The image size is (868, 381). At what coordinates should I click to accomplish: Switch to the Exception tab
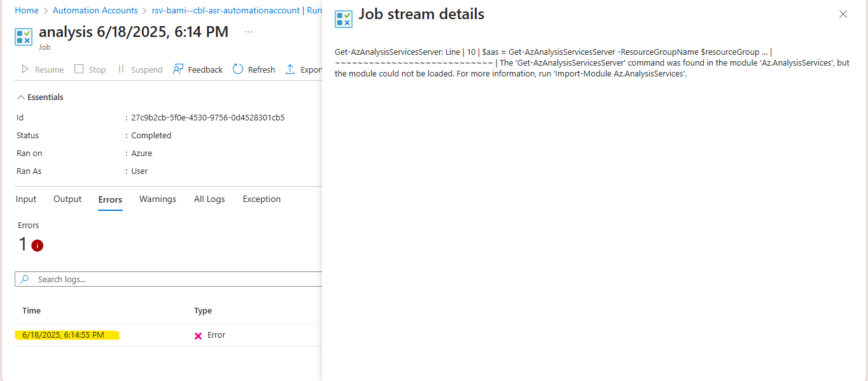tap(262, 199)
